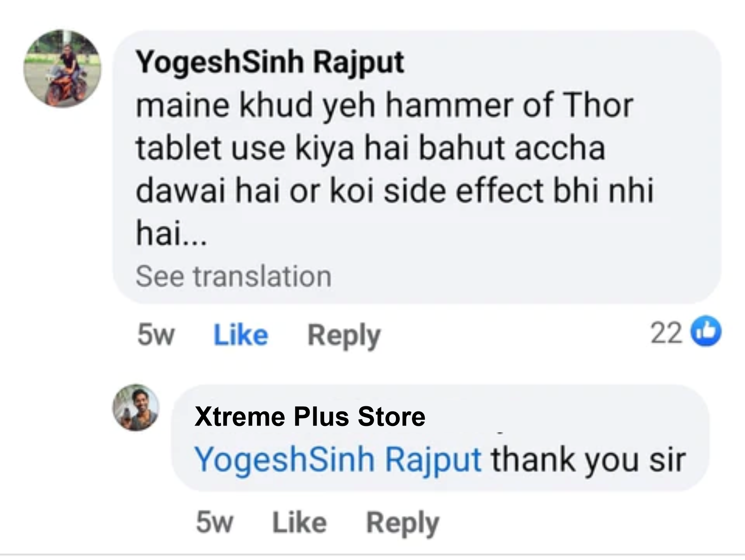Like YogeshSinh Rajput's comment
The width and height of the screenshot is (745, 560).
point(241,335)
